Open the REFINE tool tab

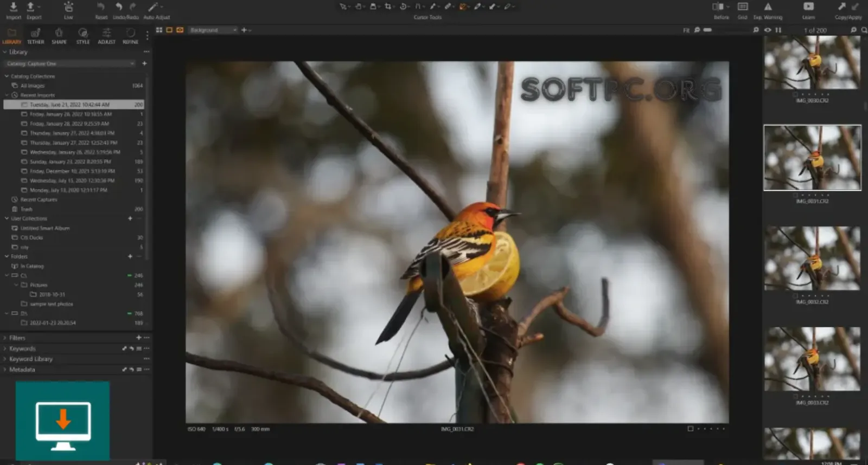coord(130,36)
